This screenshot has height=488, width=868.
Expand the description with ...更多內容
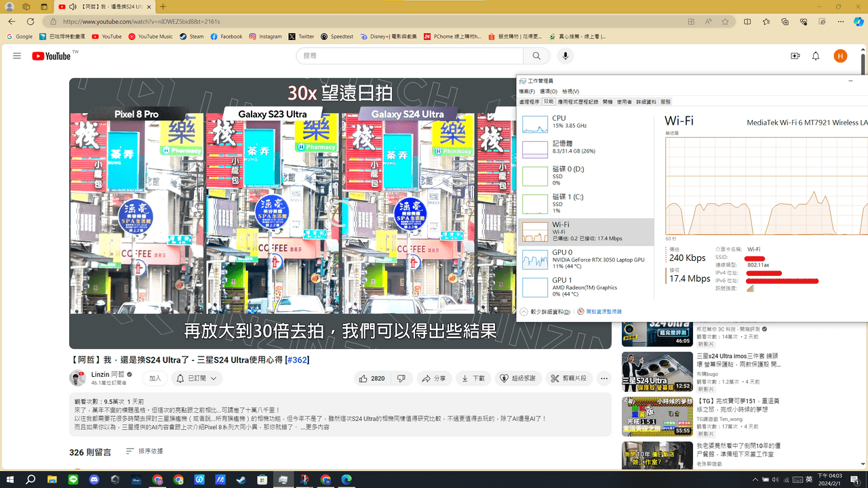click(x=315, y=427)
